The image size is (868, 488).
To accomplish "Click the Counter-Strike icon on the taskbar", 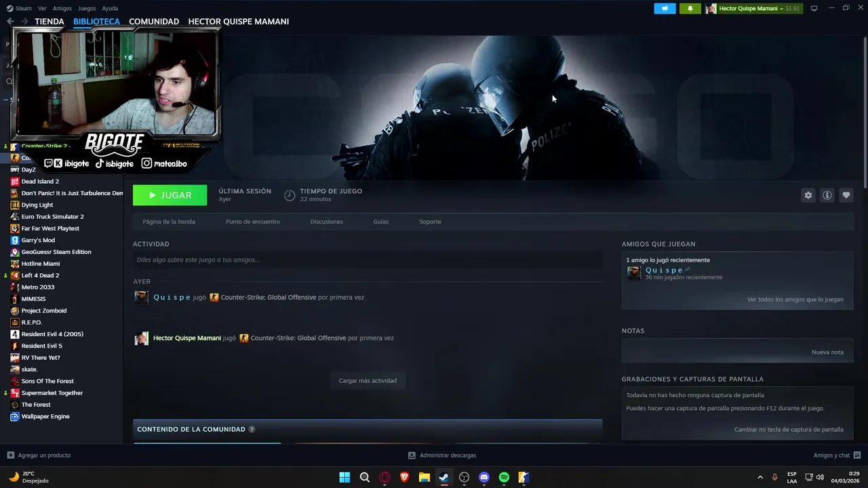I will 524,477.
